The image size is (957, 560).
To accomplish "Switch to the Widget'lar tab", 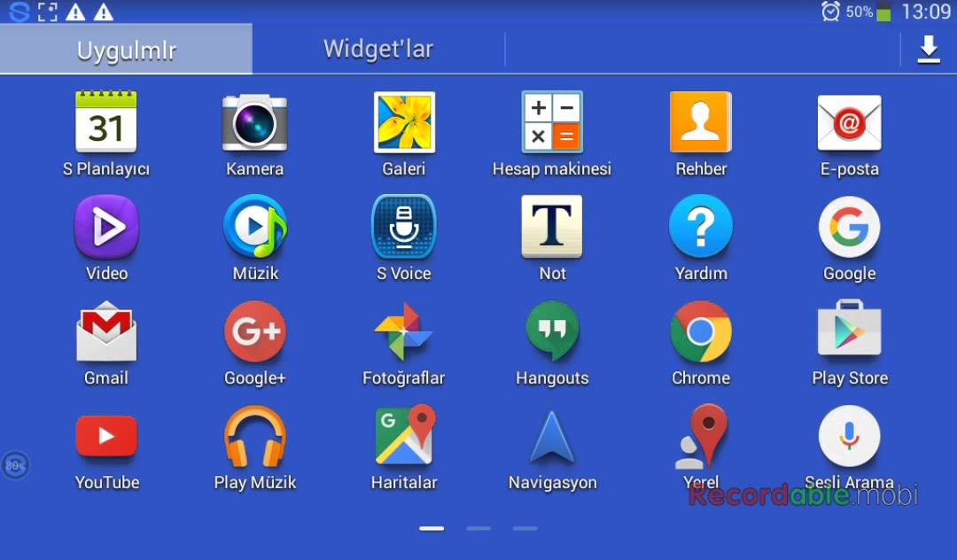I will click(x=378, y=49).
